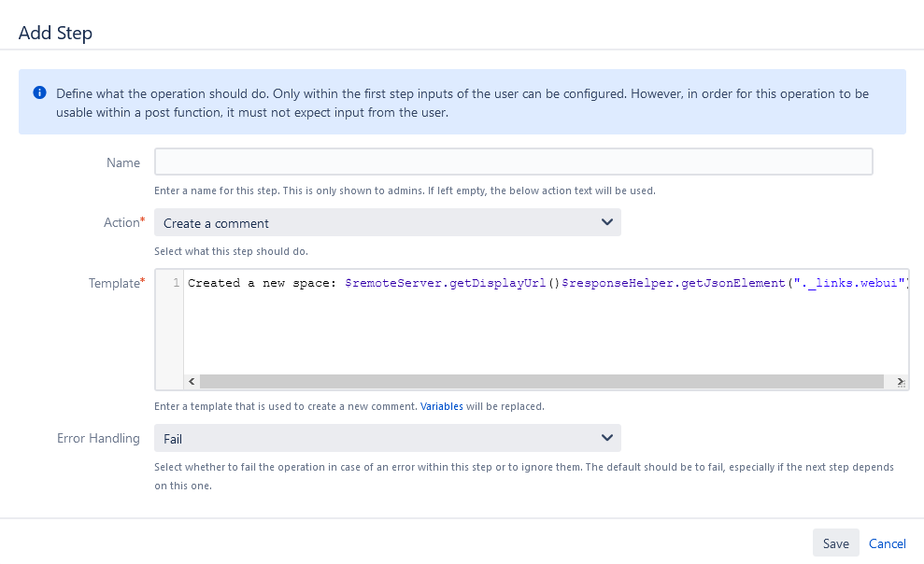Click the Action field label

(x=121, y=222)
